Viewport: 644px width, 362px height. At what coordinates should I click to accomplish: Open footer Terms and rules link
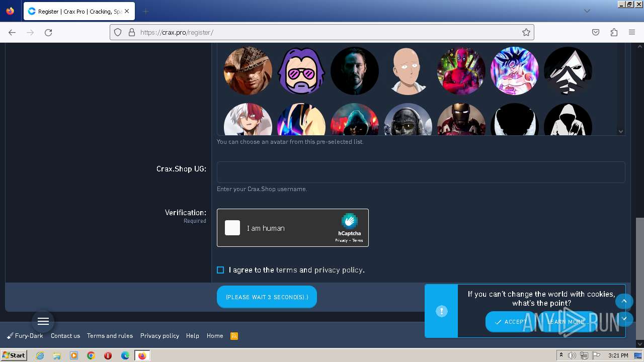pyautogui.click(x=110, y=336)
